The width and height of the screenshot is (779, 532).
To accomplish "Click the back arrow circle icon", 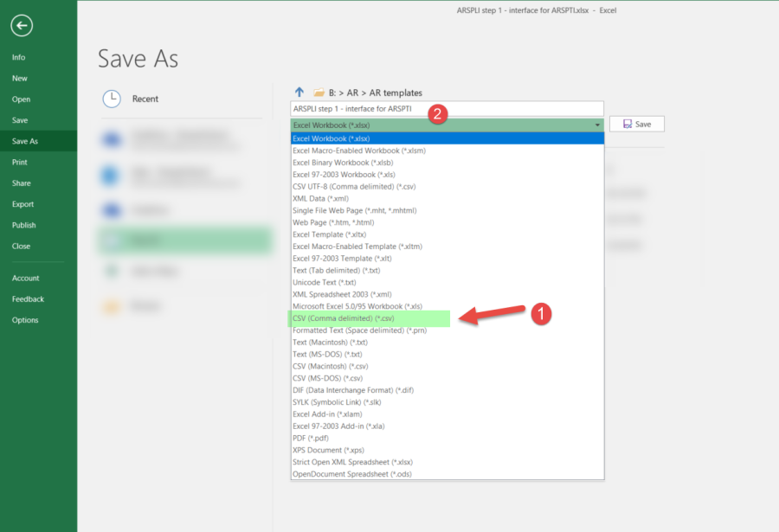I will [22, 26].
